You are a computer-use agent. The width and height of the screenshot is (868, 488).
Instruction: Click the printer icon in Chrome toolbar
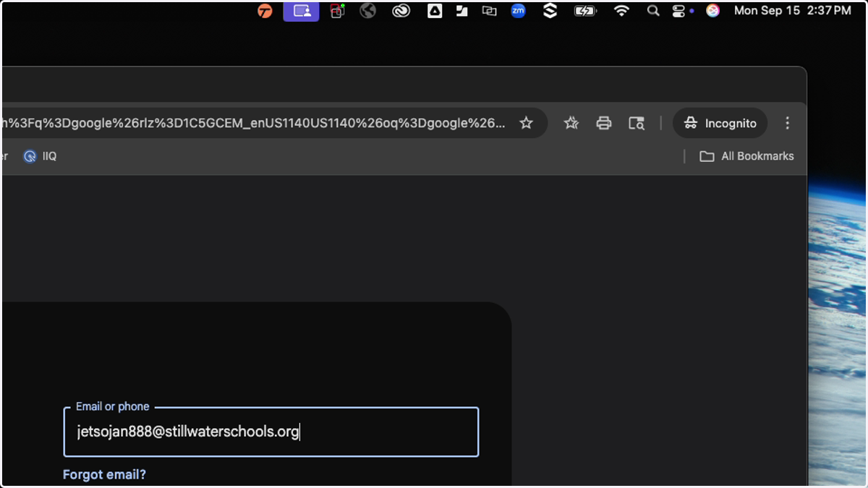pyautogui.click(x=604, y=123)
